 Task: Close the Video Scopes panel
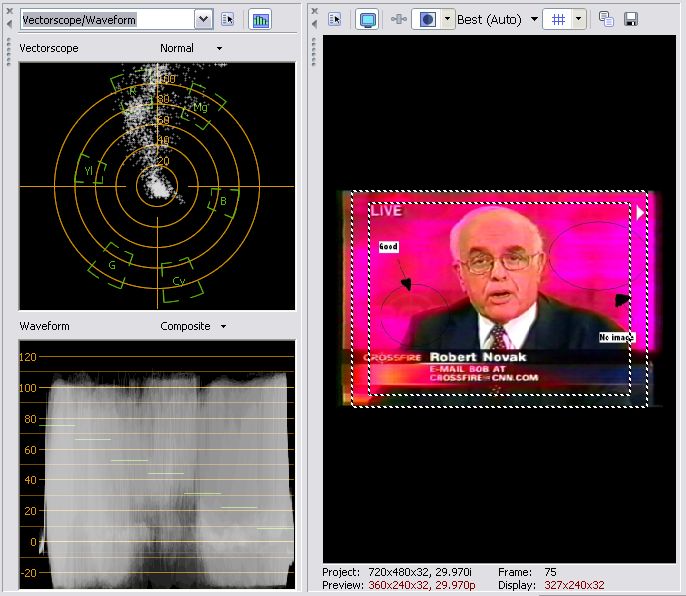(x=9, y=11)
